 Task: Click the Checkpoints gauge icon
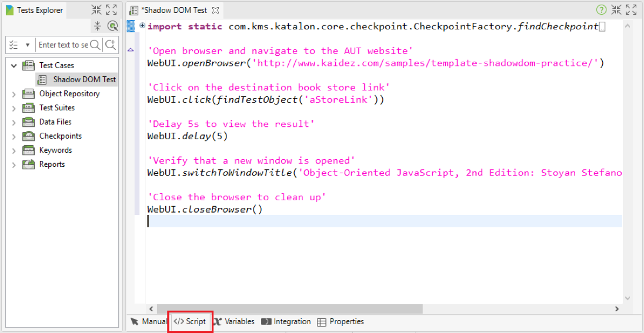[x=28, y=136]
